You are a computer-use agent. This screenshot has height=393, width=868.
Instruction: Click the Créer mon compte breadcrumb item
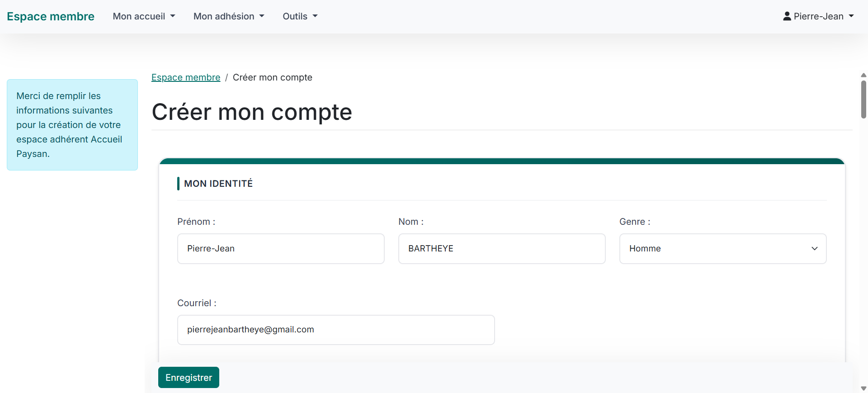tap(272, 77)
